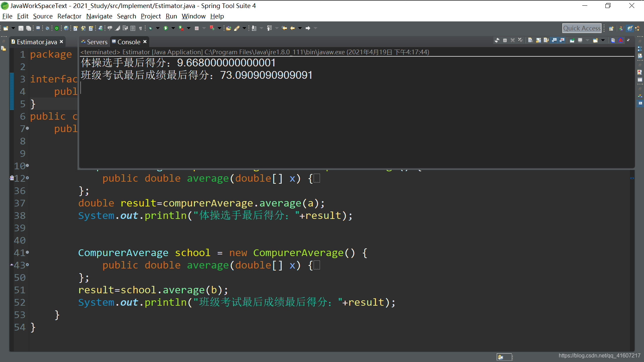Click the Quick Access search field

tap(582, 28)
